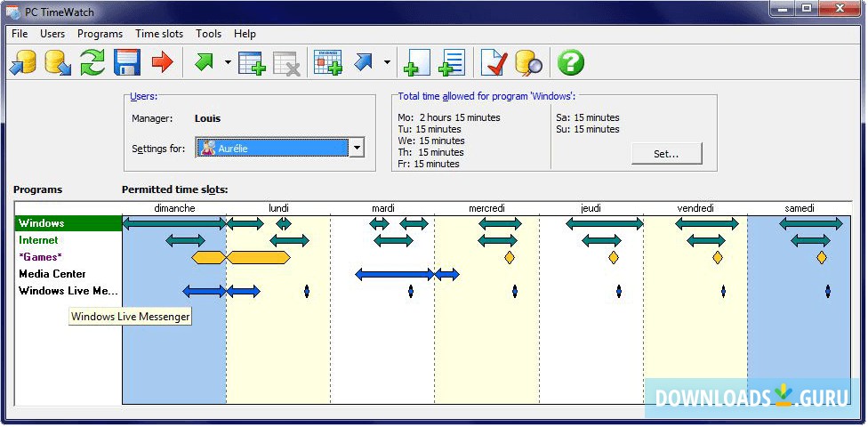
Task: Select the Media Center program row
Action: pos(68,274)
